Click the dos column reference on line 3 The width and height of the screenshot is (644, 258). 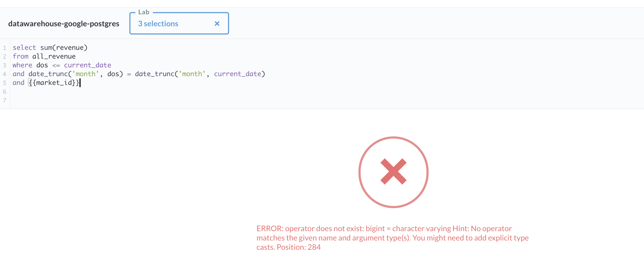[42, 65]
